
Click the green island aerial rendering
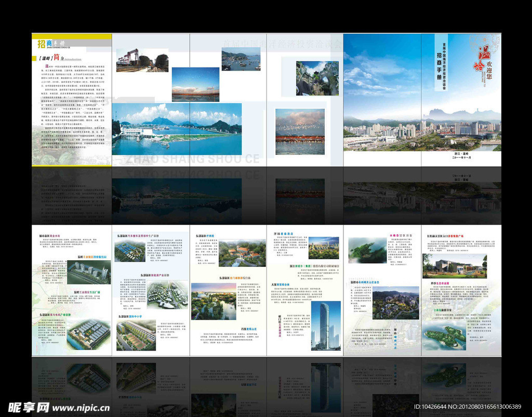coord(445,336)
